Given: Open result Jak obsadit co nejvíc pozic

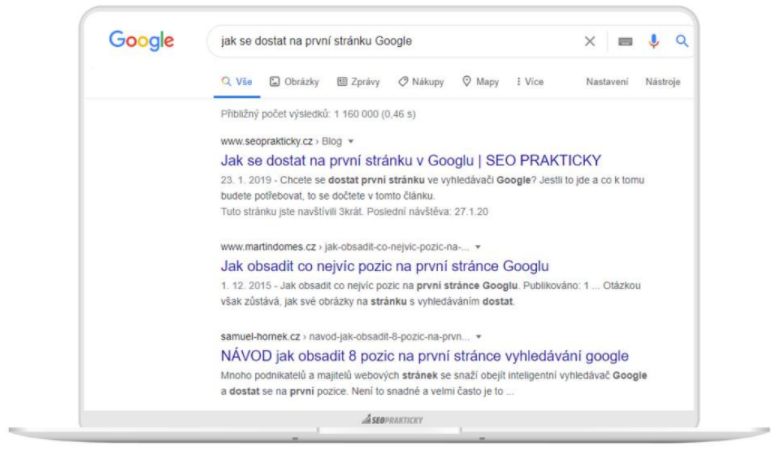Looking at the screenshot, I should pos(385,266).
